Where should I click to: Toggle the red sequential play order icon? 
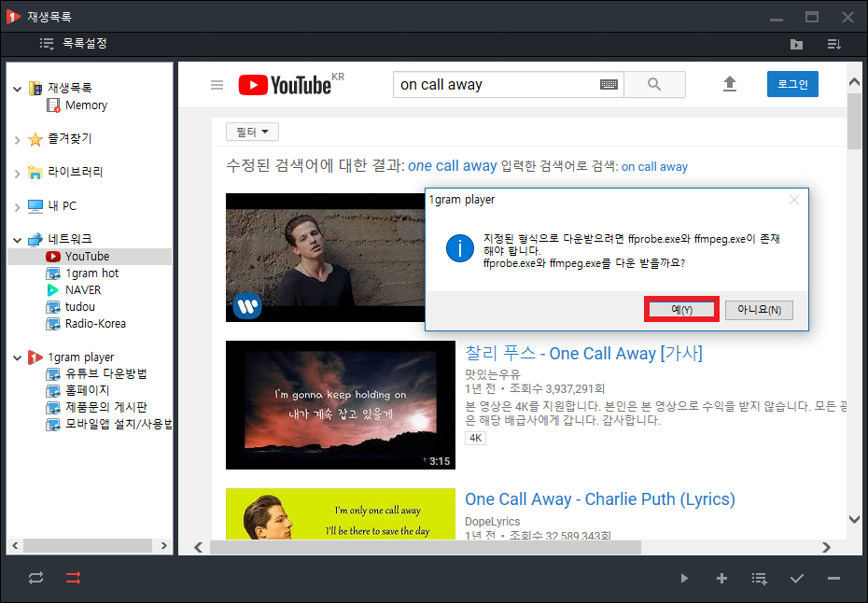coord(73,578)
